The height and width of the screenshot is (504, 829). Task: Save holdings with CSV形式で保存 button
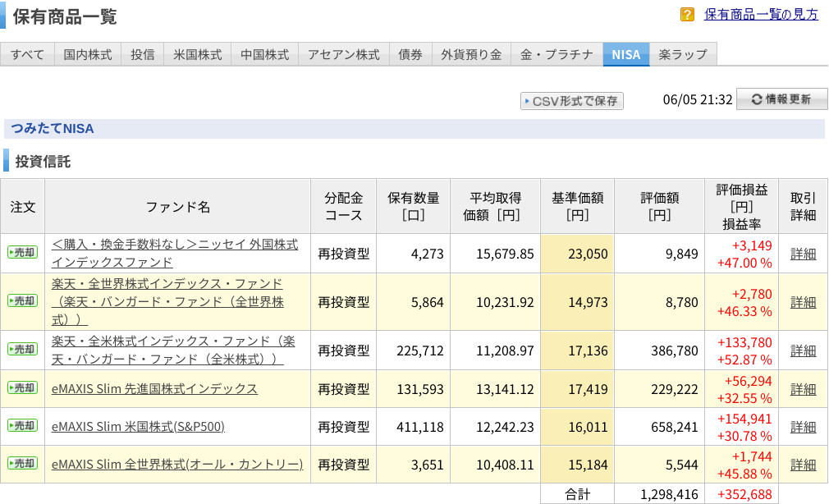(x=572, y=100)
